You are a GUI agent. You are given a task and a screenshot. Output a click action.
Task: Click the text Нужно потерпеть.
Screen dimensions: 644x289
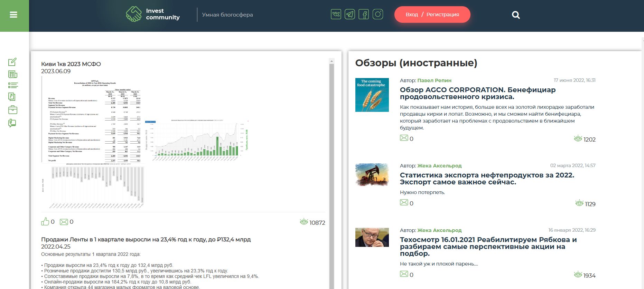pyautogui.click(x=422, y=193)
